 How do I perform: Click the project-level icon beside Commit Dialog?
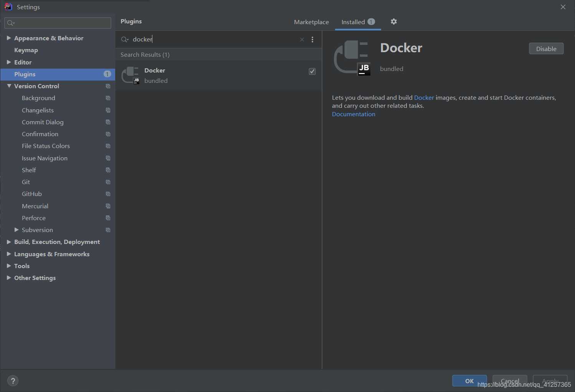(108, 122)
